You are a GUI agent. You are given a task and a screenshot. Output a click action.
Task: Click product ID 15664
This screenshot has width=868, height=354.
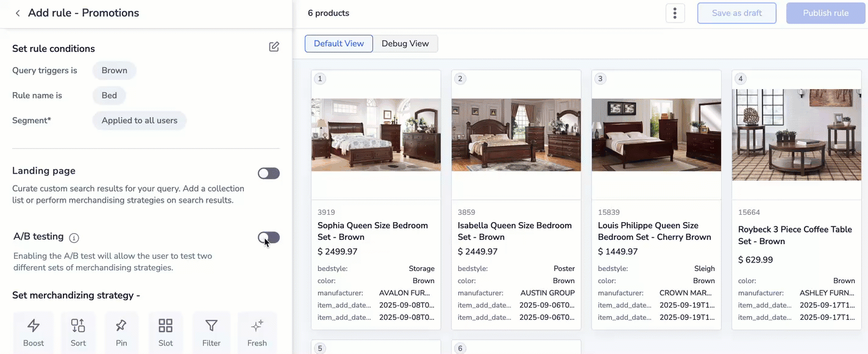point(749,212)
